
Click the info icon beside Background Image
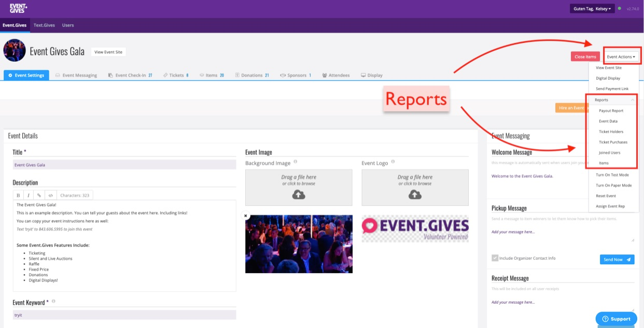click(295, 162)
